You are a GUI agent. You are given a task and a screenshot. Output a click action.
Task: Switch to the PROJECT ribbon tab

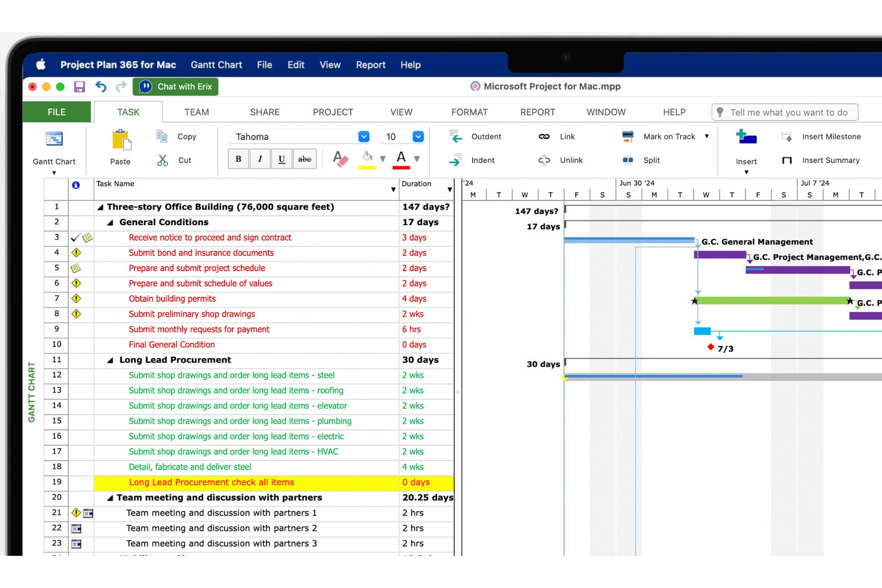point(333,112)
